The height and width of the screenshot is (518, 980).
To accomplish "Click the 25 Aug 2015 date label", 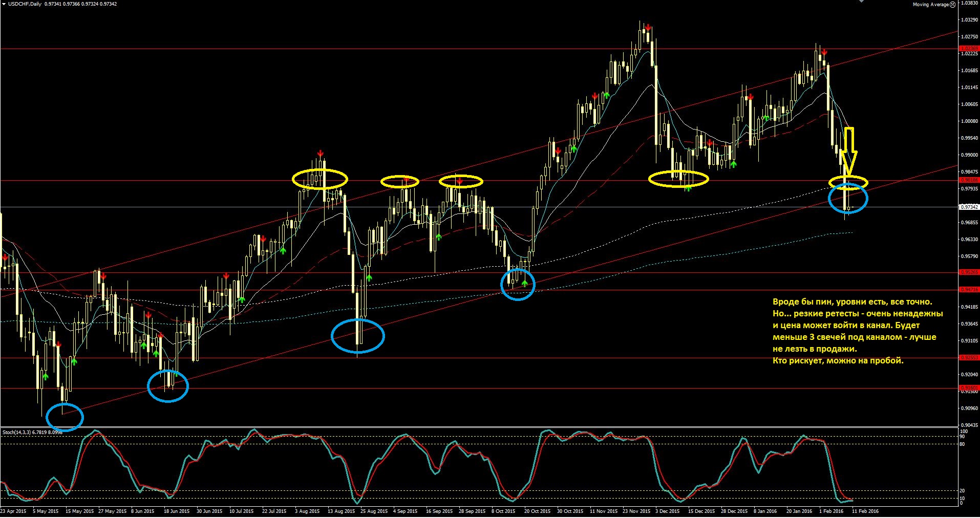I will point(374,511).
